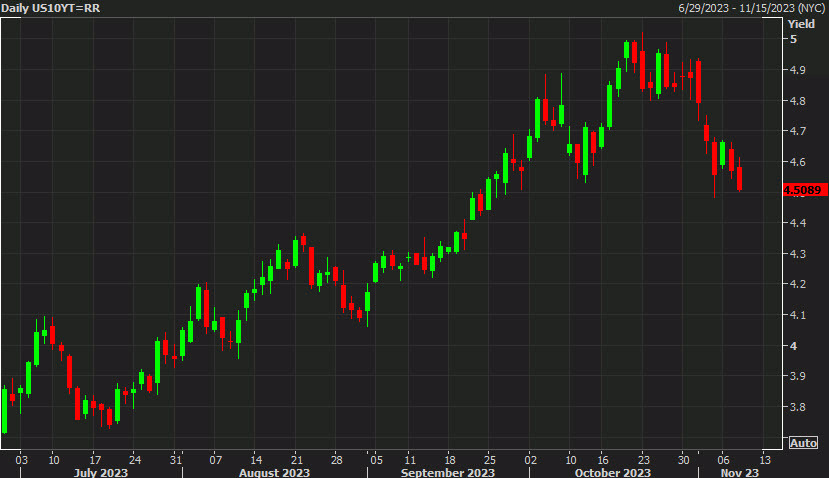Screen dimensions: 829x478
Task: Select the current yield value 4.5089 label
Action: tap(805, 190)
